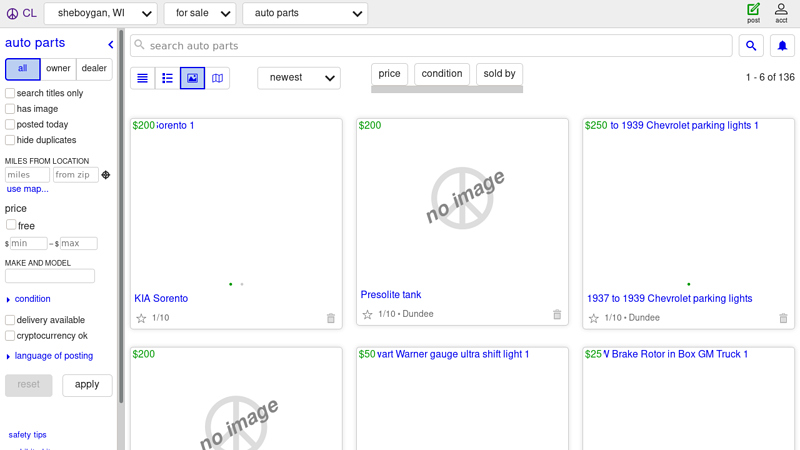This screenshot has width=800, height=450.
Task: Click the sidebar vertical scrollbar
Action: 121,217
